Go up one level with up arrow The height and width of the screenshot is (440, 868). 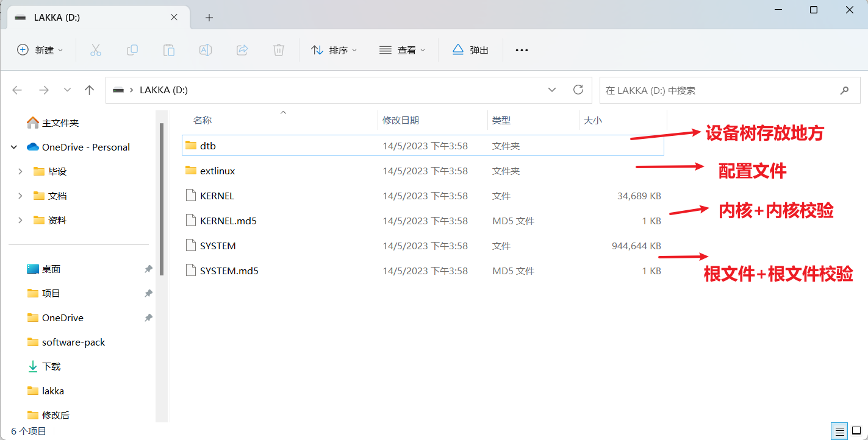pos(90,90)
